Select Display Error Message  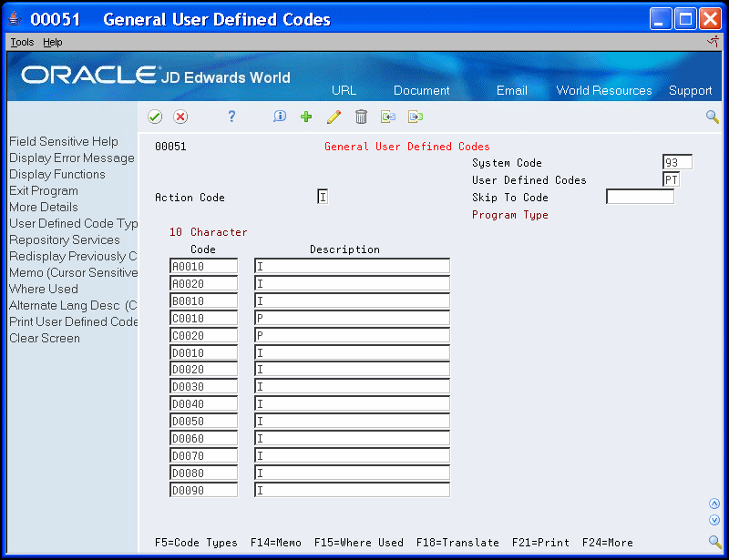pyautogui.click(x=72, y=158)
